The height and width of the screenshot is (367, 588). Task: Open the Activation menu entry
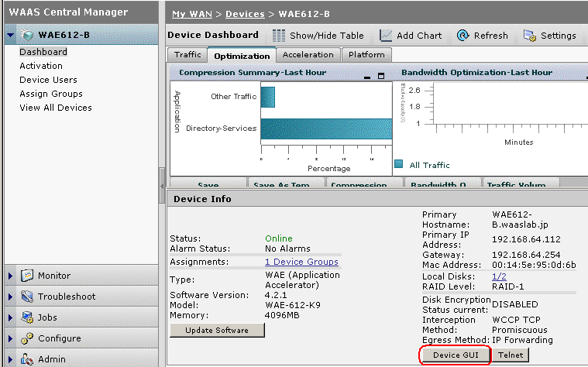click(x=41, y=66)
